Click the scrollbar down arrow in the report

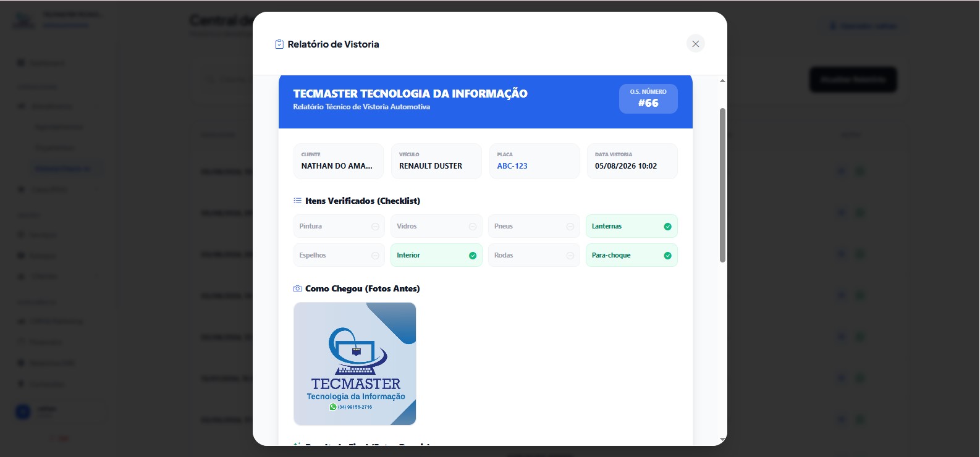(722, 440)
